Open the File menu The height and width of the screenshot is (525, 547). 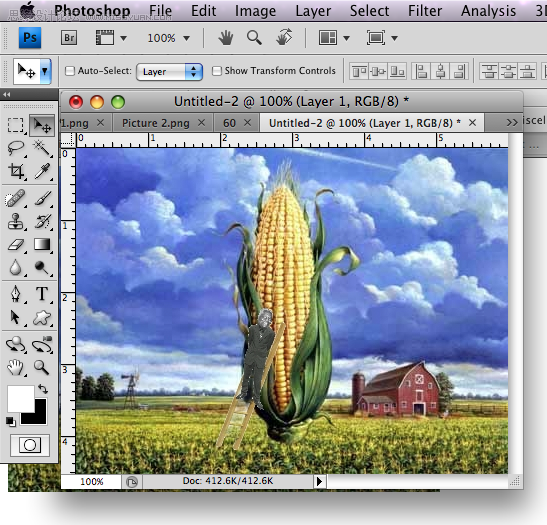tap(160, 11)
